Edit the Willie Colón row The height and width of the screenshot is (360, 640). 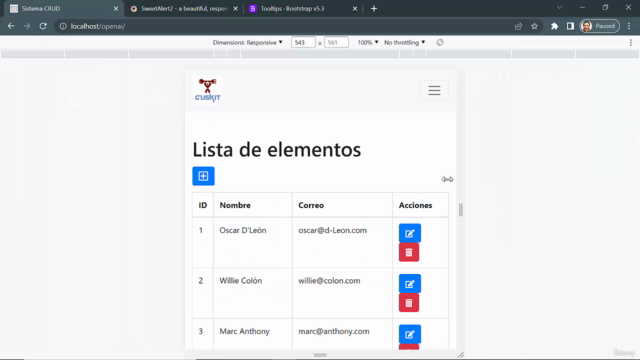(409, 284)
